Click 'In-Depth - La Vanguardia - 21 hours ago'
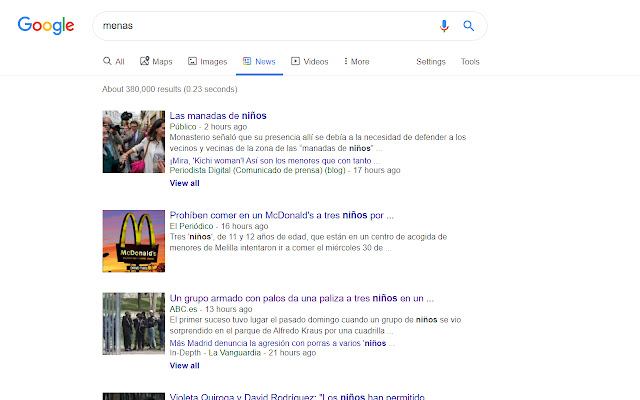The width and height of the screenshot is (640, 400). click(x=243, y=353)
